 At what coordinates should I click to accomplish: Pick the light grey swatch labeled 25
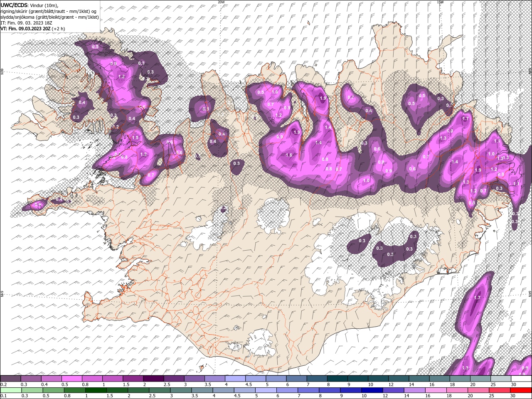coord(501,379)
